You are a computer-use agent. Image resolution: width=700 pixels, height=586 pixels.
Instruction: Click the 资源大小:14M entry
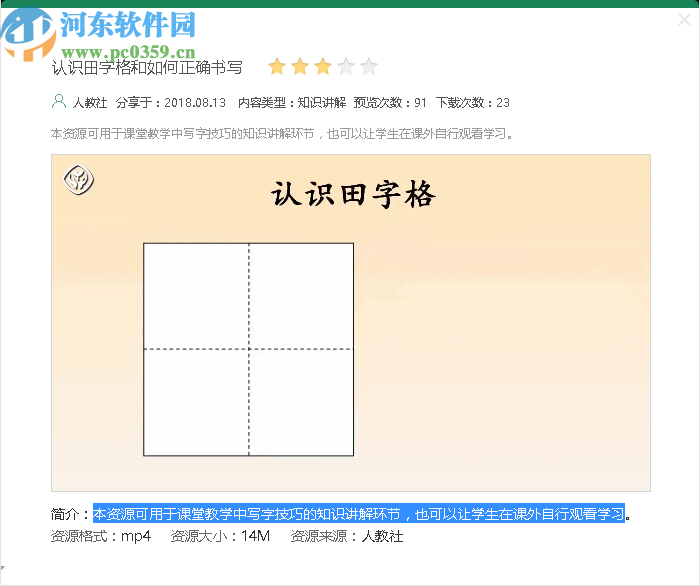tap(220, 536)
